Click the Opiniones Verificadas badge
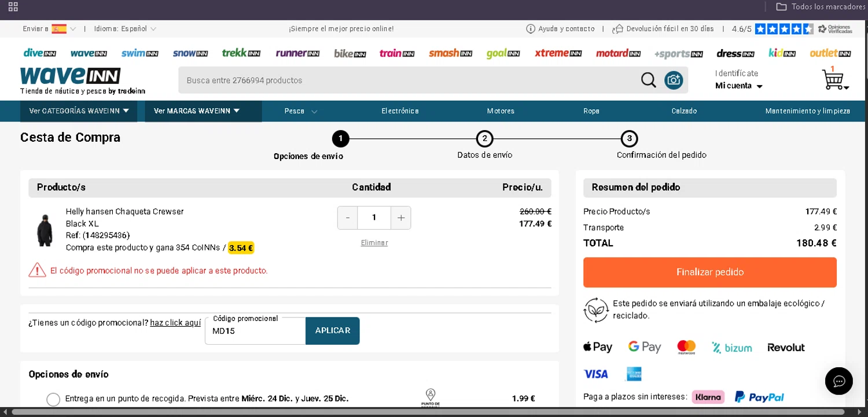 835,29
